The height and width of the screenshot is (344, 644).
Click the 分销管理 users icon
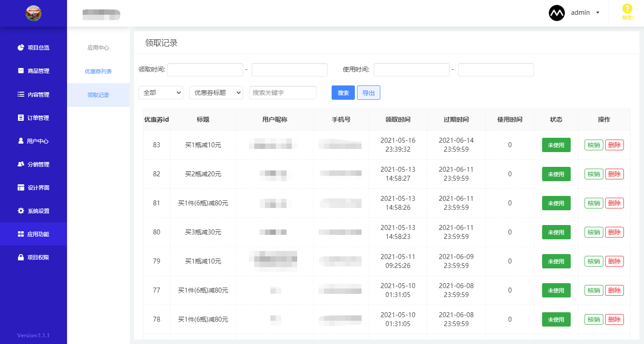[21, 164]
